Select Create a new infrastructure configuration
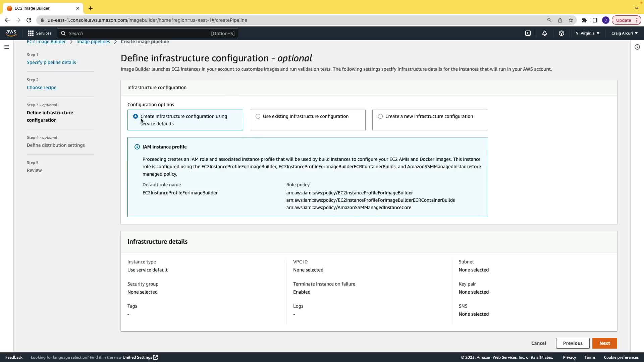Screen dimensions: 644x362 (x=380, y=116)
